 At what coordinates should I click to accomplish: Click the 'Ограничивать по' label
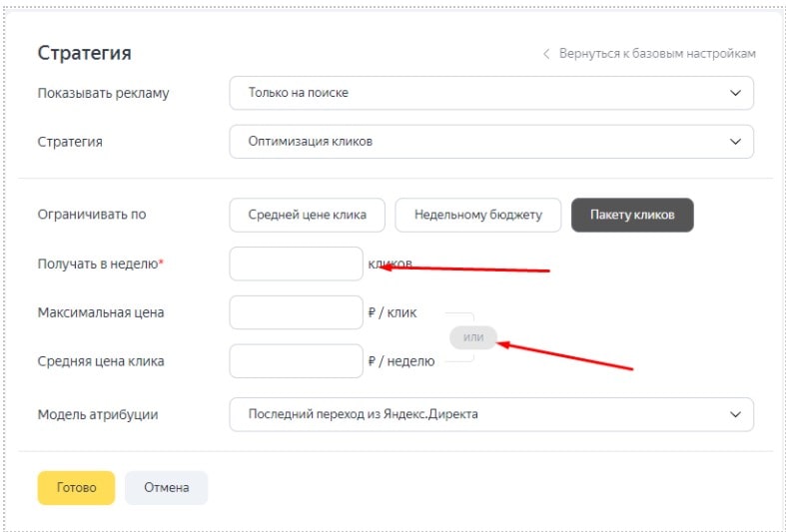click(x=92, y=215)
